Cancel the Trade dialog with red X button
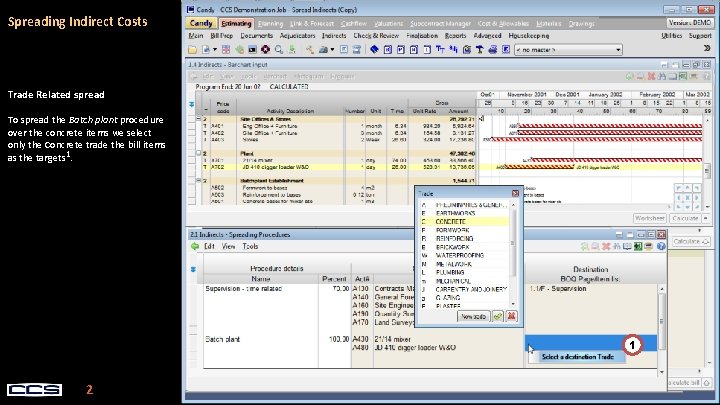Viewport: 720px width, 405px height. click(x=511, y=316)
